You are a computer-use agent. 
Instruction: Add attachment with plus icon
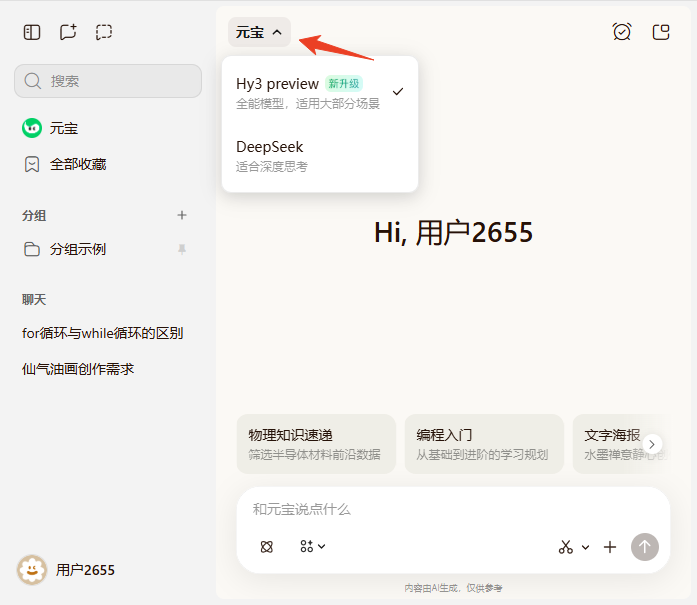[610, 547]
